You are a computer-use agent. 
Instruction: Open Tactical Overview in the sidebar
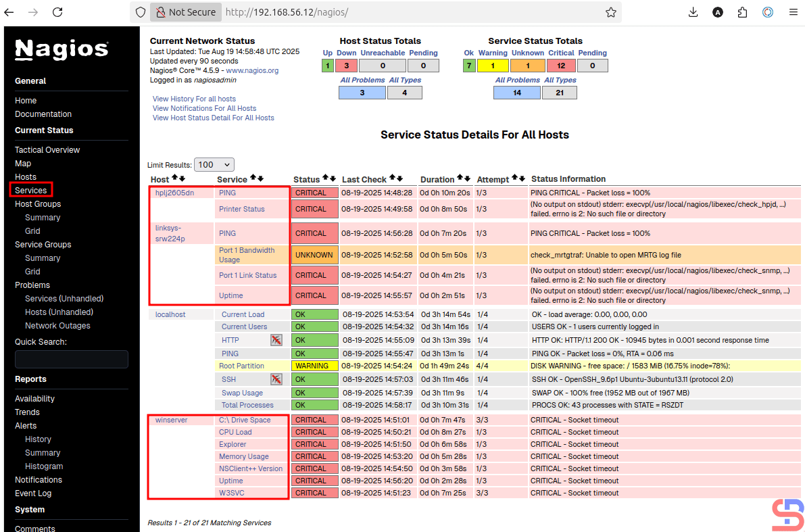point(47,150)
